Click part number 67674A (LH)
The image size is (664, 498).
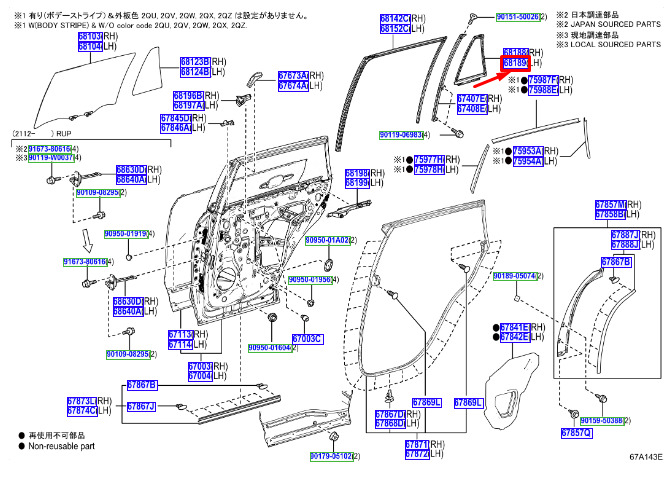[293, 86]
